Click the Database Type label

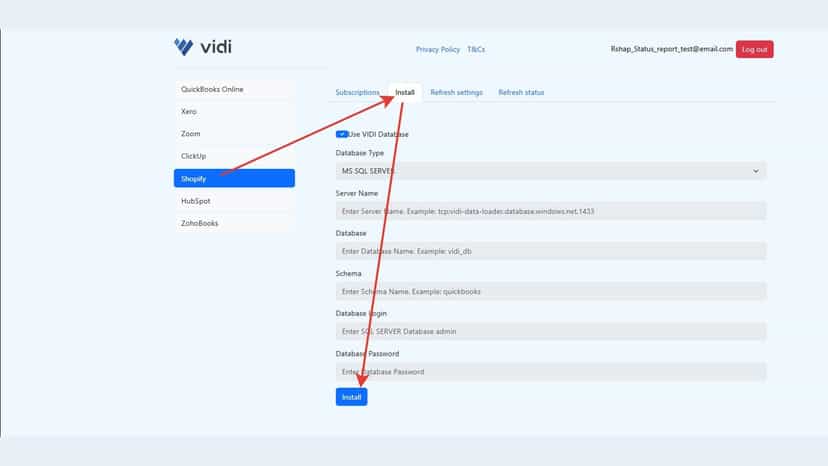[x=360, y=153]
